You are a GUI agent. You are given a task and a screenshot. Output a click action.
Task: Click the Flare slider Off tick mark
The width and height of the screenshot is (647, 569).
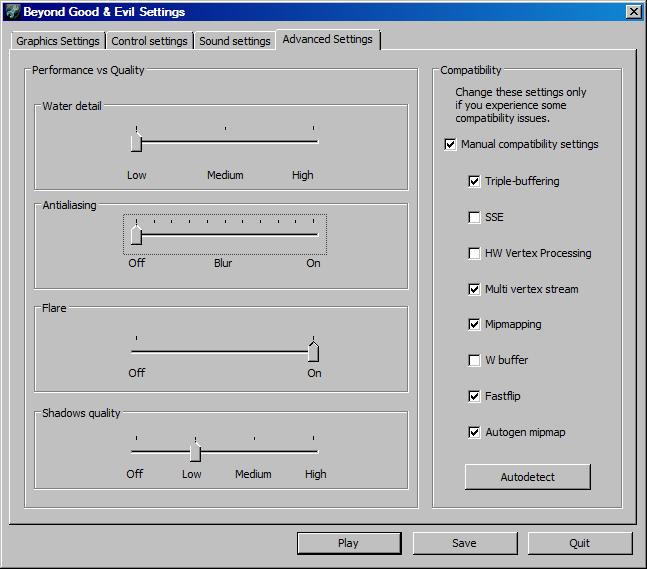tap(136, 338)
